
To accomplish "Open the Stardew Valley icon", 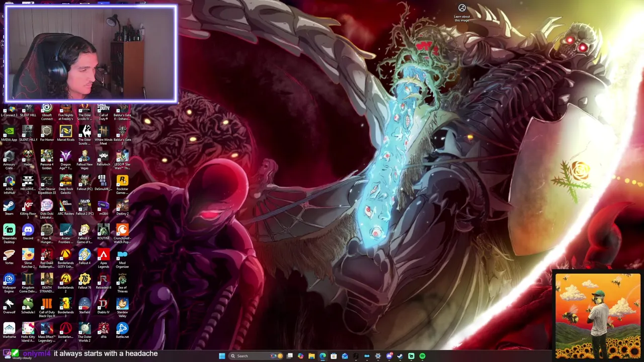I will (x=122, y=308).
